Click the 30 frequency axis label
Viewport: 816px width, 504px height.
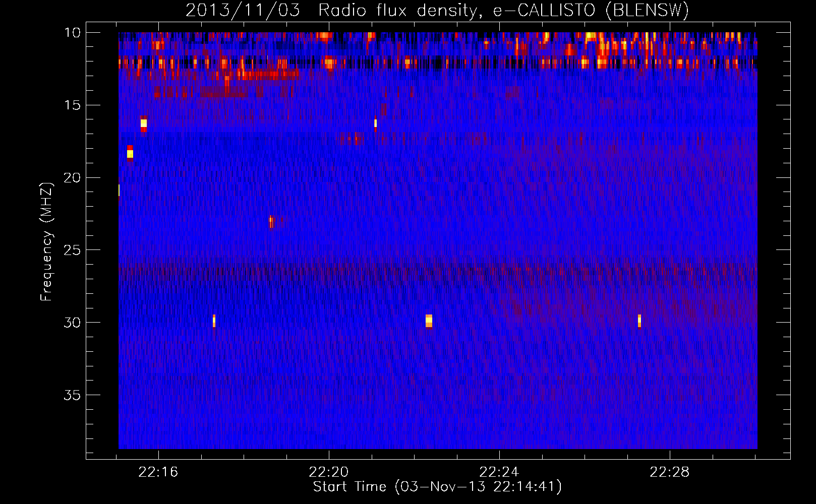tap(72, 323)
